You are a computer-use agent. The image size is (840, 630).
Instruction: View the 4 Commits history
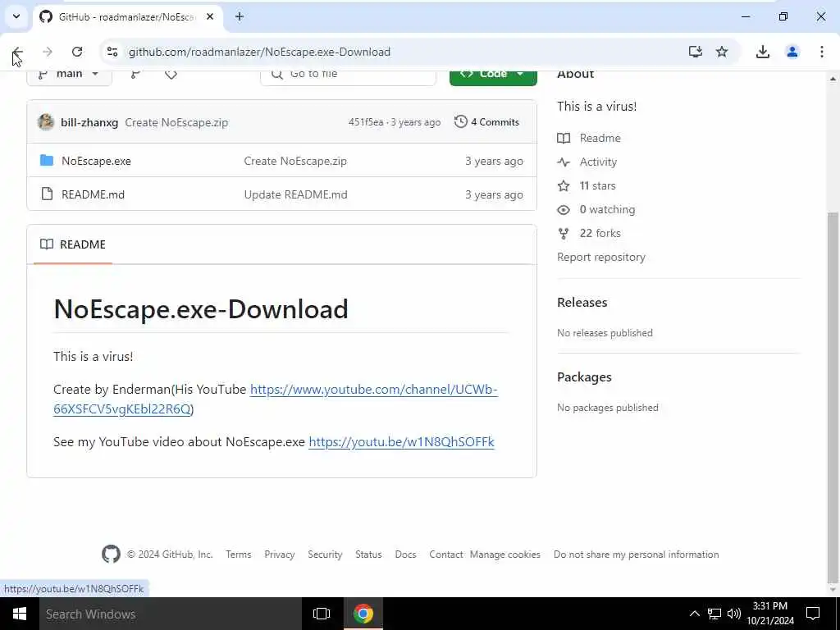pos(486,122)
